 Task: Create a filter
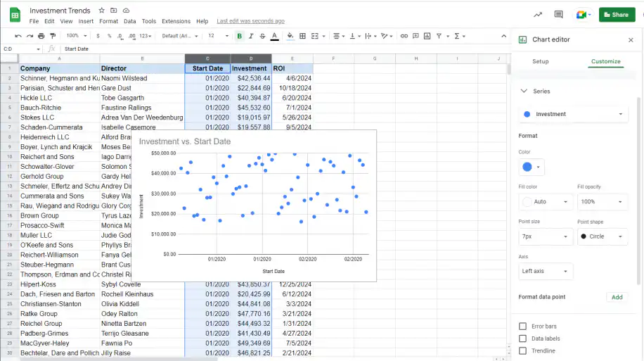pyautogui.click(x=439, y=36)
